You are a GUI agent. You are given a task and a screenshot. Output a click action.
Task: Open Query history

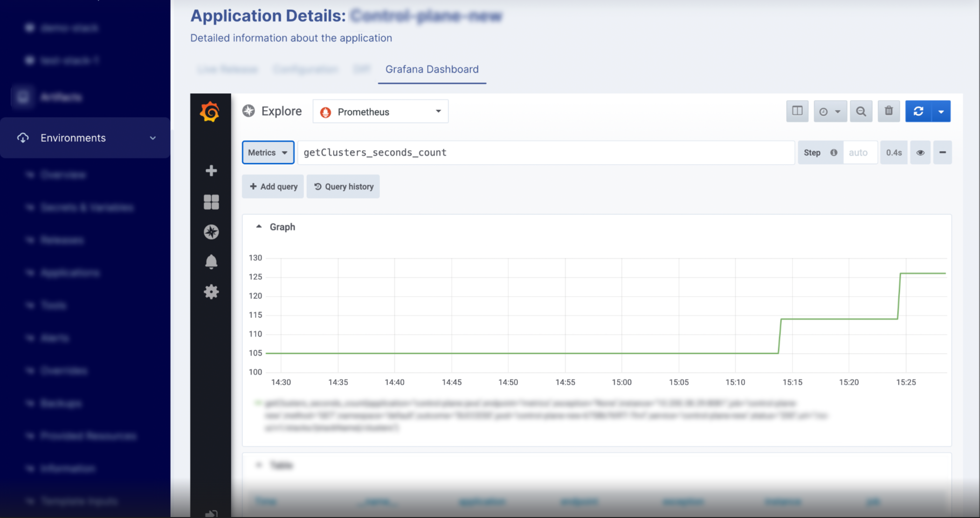coord(343,186)
